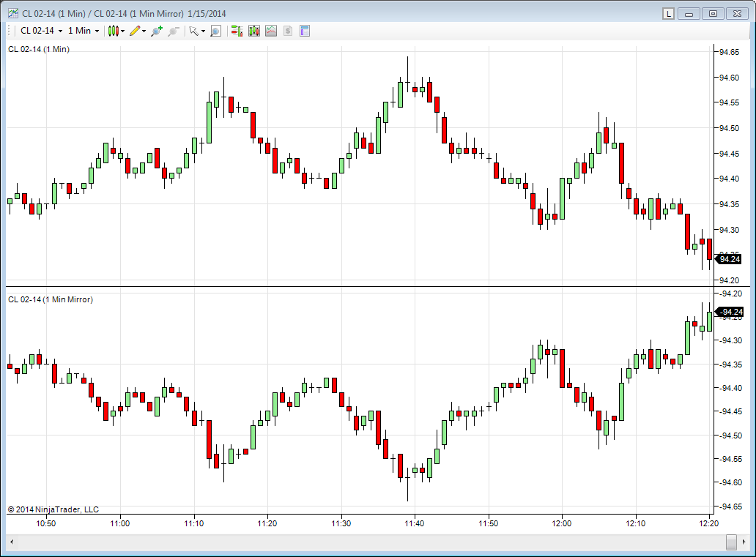756x557 pixels.
Task: Open chart properties via the mini-chart icon
Action: [x=270, y=31]
